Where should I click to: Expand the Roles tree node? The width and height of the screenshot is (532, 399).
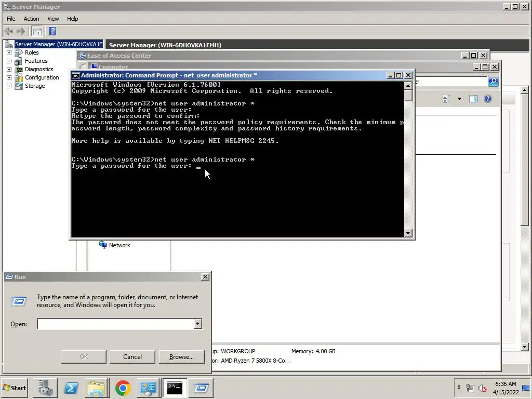click(9, 52)
